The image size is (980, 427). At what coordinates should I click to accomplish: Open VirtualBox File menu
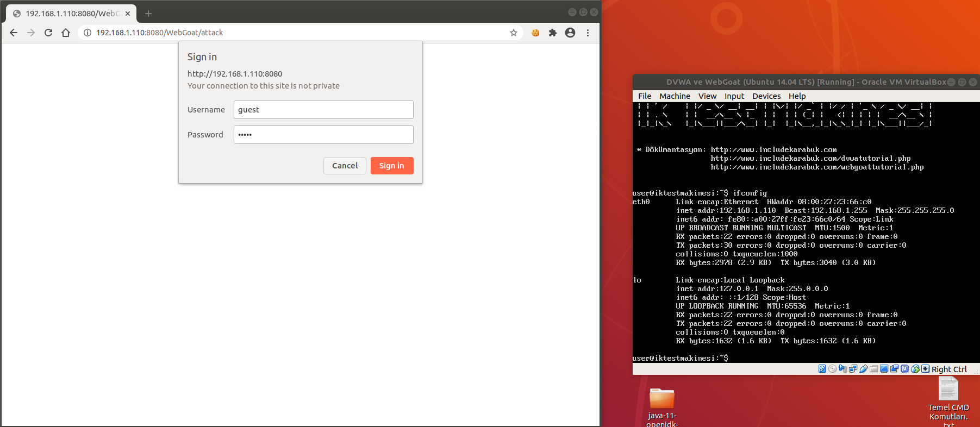click(645, 96)
